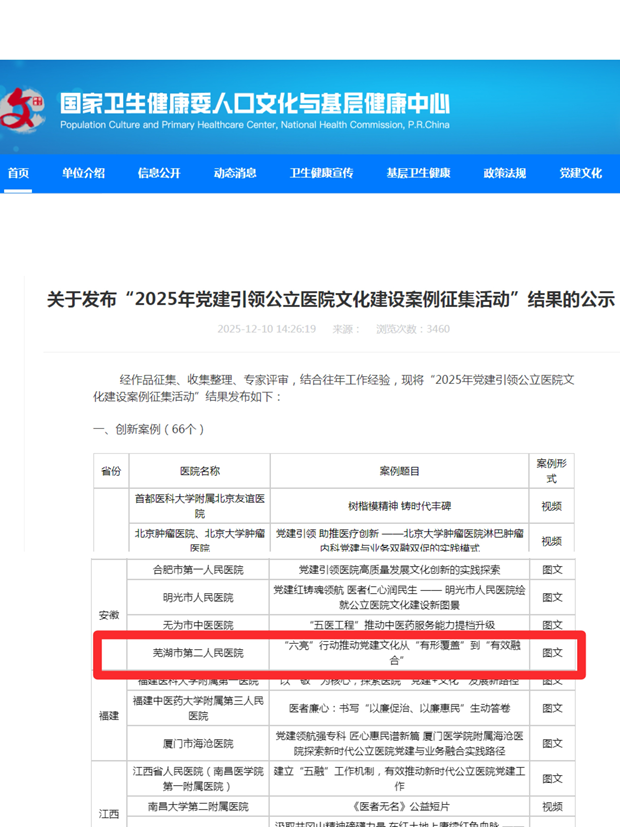The width and height of the screenshot is (620, 827).
Task: Click the site title 国家卫生健康委人口文化与基层健康中心
Action: 255,103
